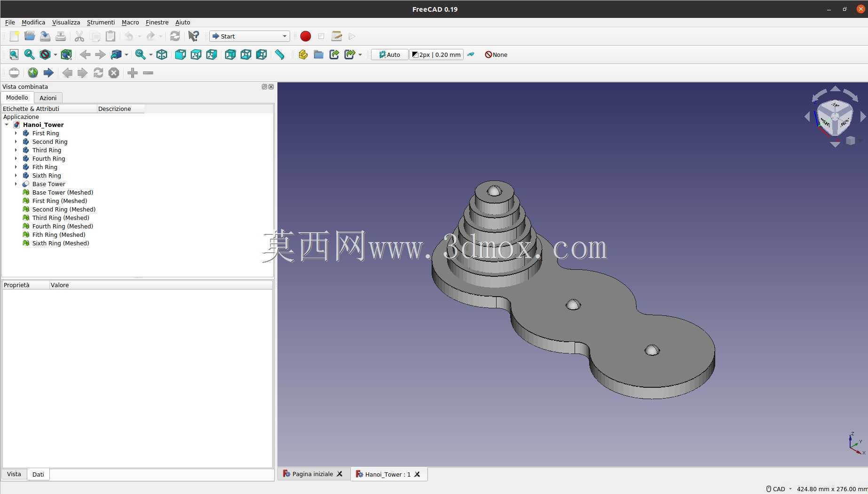Fit all content on screen icon
Viewport: 868px width, 494px height.
14,55
